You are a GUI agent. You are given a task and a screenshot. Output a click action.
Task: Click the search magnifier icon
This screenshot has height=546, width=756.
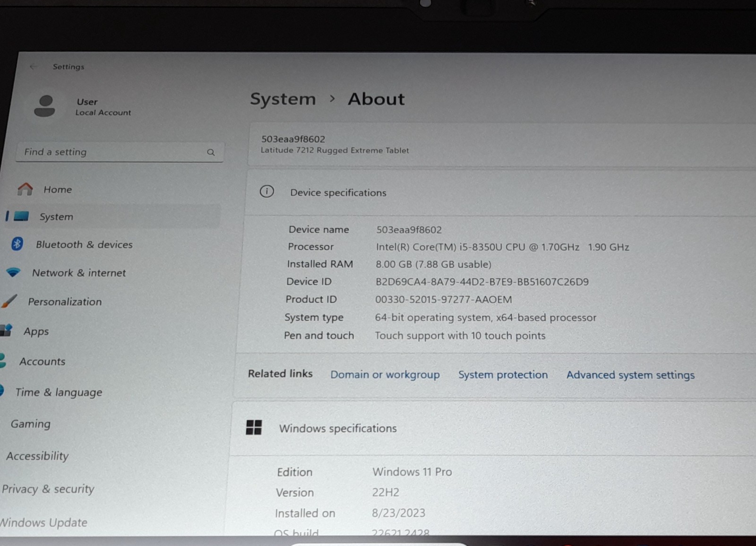(x=211, y=152)
